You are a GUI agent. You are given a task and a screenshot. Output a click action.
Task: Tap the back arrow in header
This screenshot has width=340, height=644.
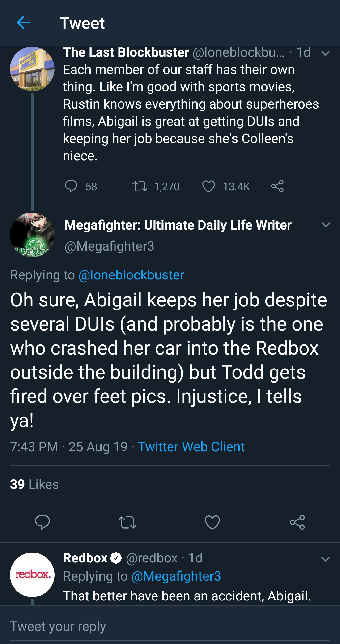[23, 23]
